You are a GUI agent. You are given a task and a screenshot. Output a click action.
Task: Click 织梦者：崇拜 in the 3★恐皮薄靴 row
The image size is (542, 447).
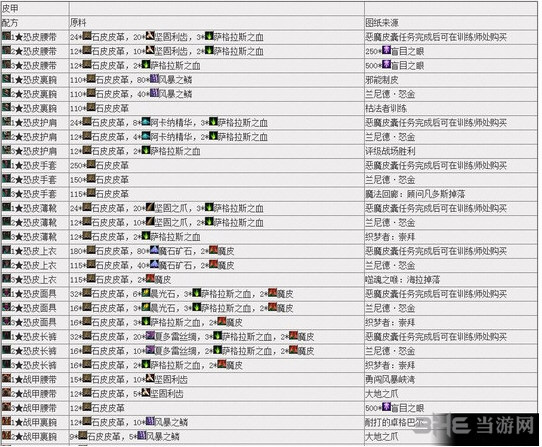click(x=390, y=237)
